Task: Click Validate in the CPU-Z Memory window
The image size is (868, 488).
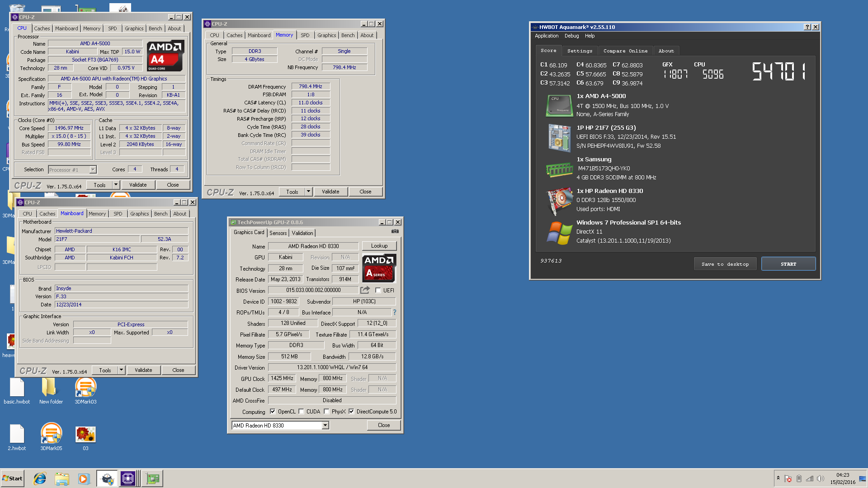Action: click(330, 192)
